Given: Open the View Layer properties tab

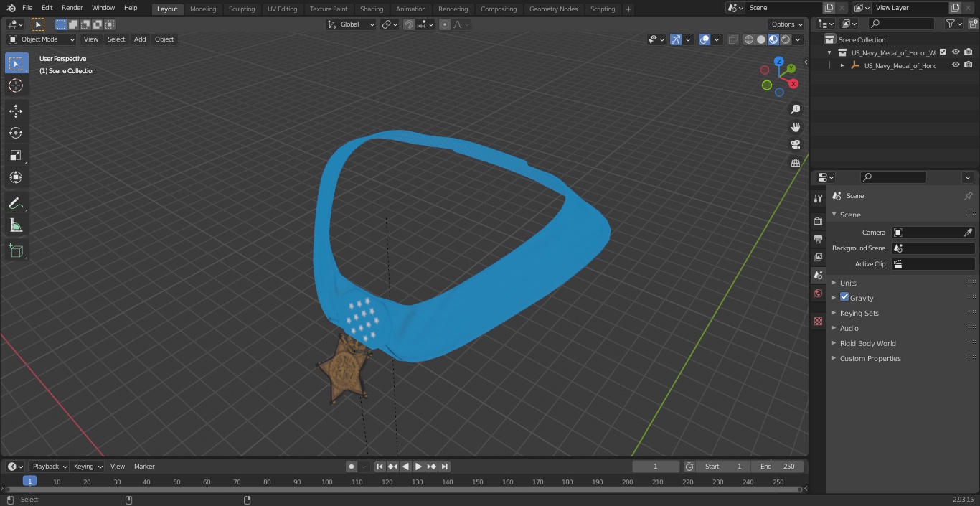Looking at the screenshot, I should pyautogui.click(x=818, y=257).
